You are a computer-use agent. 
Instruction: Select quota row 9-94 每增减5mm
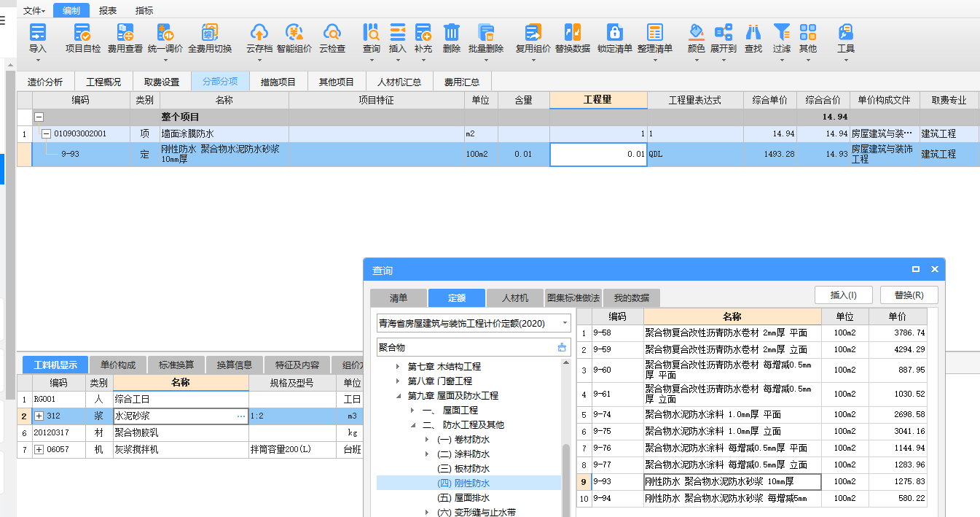point(751,499)
